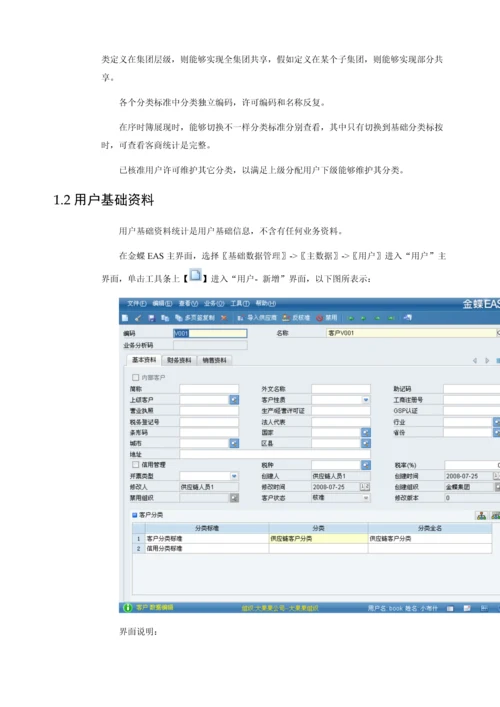Open the 开票类型 dropdown arrow

coord(234,476)
